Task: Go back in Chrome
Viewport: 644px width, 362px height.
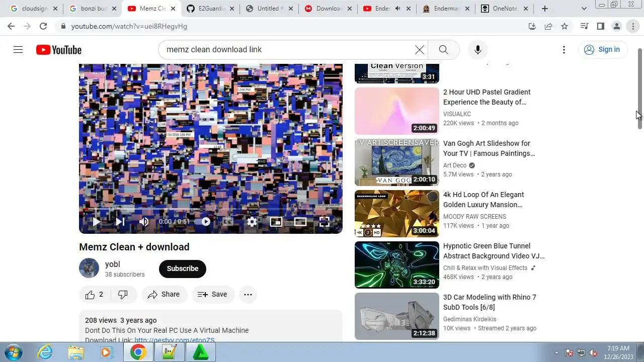Action: point(11,26)
